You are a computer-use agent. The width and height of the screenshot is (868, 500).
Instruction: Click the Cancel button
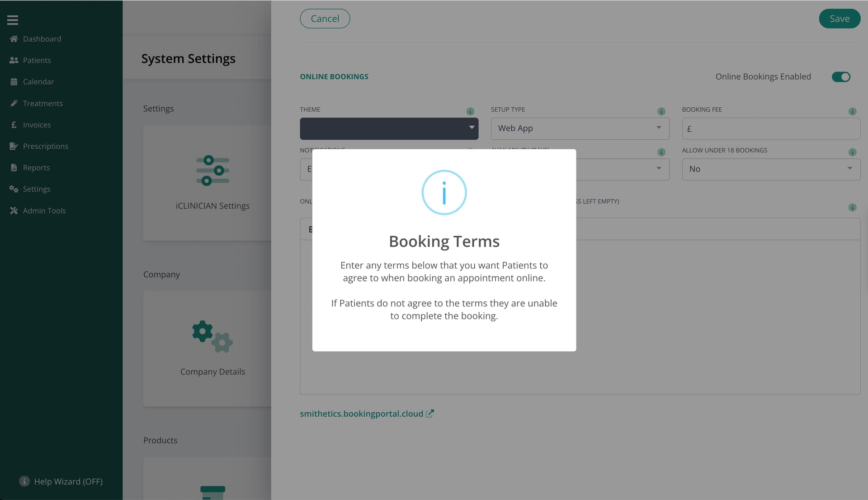(x=325, y=19)
